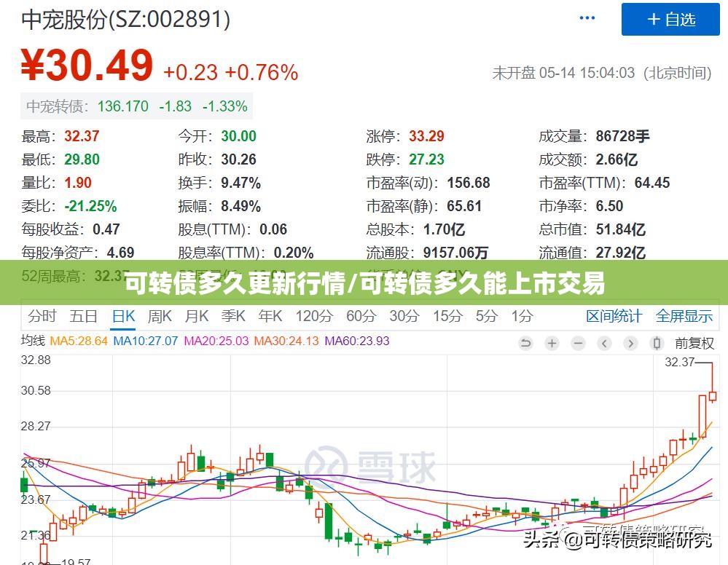Open the 前复权 adjustment option
This screenshot has width=728, height=565.
[x=694, y=344]
